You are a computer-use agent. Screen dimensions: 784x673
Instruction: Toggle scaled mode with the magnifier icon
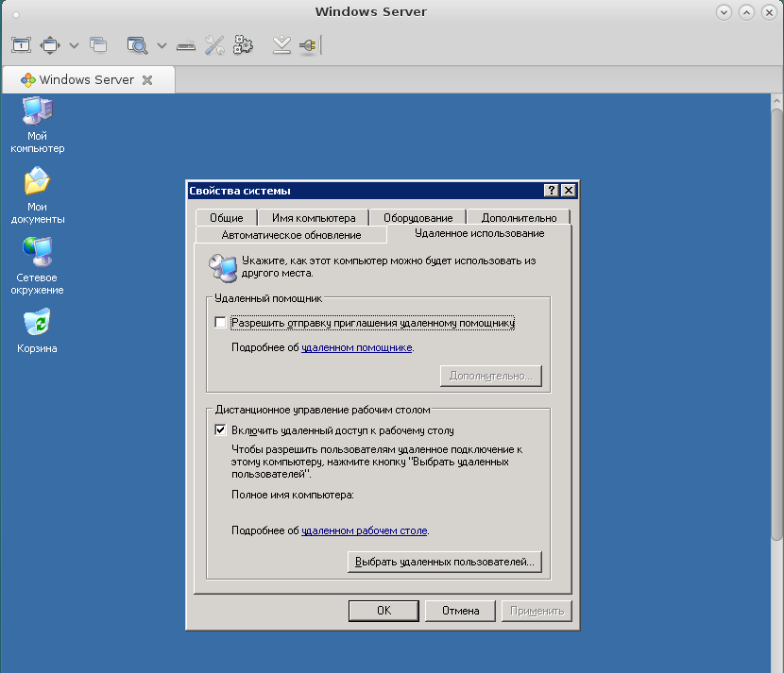137,45
